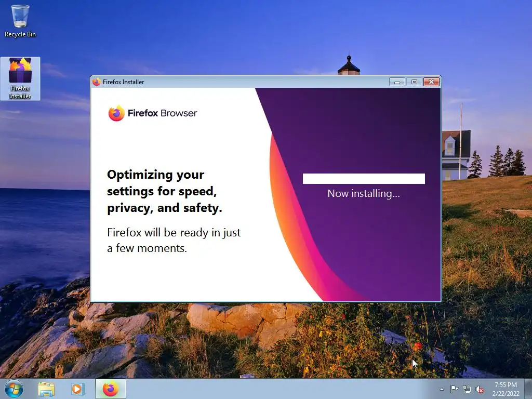The width and height of the screenshot is (532, 399).
Task: Click the 'Firefox Installer' title bar text
Action: click(124, 82)
